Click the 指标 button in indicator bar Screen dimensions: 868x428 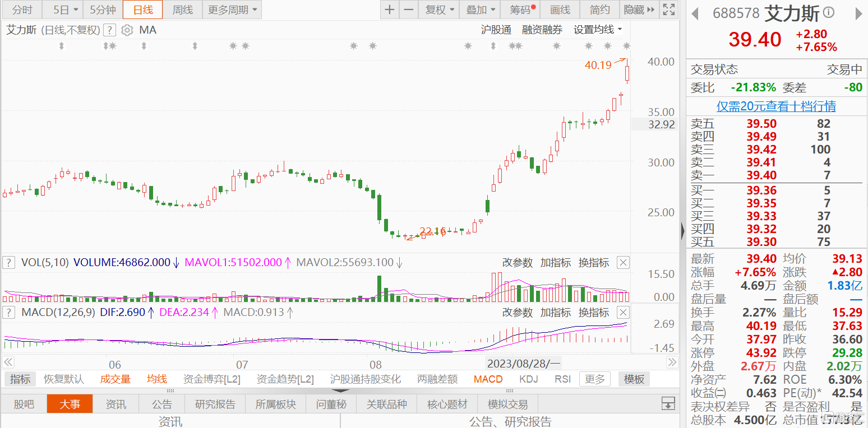click(x=20, y=379)
